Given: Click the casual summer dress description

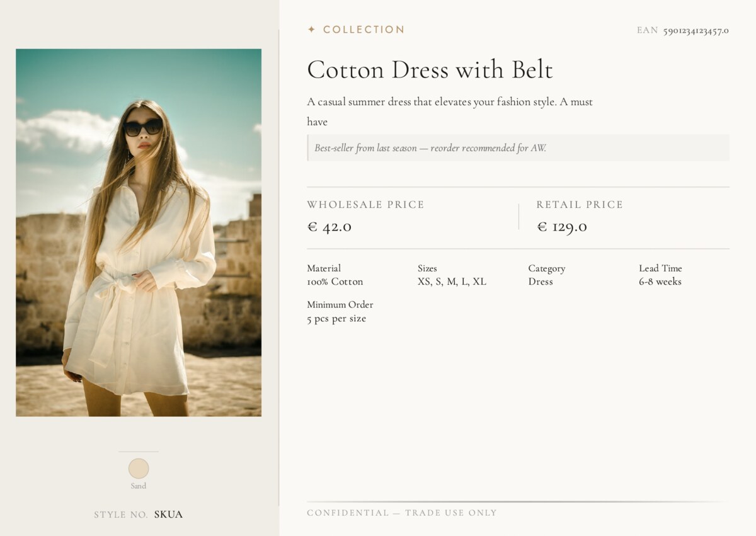Looking at the screenshot, I should [x=450, y=111].
